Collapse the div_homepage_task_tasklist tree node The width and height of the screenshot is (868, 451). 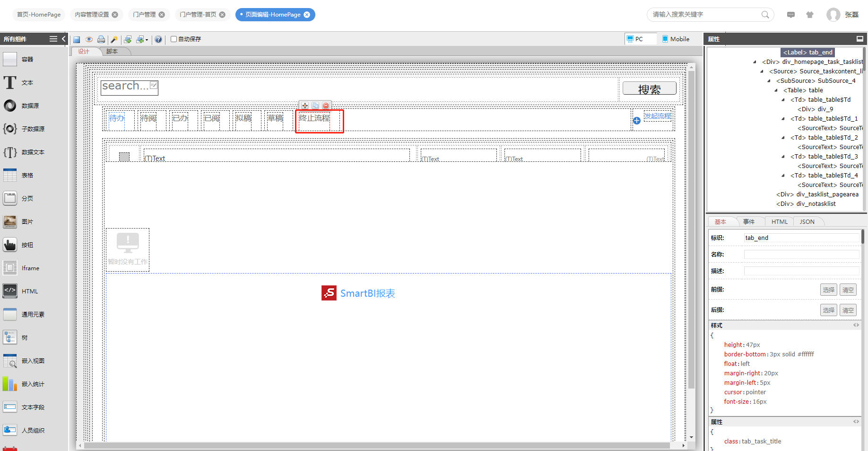click(x=755, y=62)
